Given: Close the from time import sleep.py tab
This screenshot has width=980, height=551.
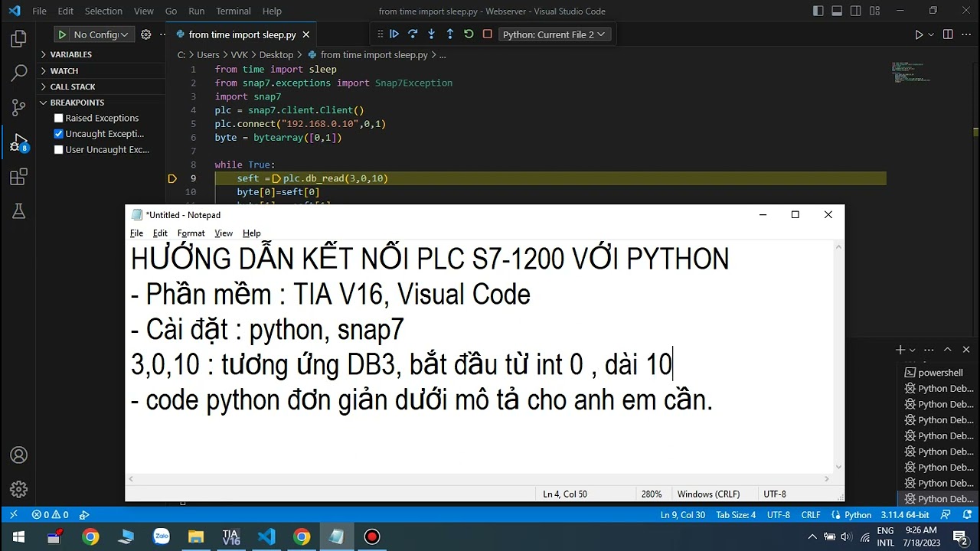Looking at the screenshot, I should coord(306,34).
